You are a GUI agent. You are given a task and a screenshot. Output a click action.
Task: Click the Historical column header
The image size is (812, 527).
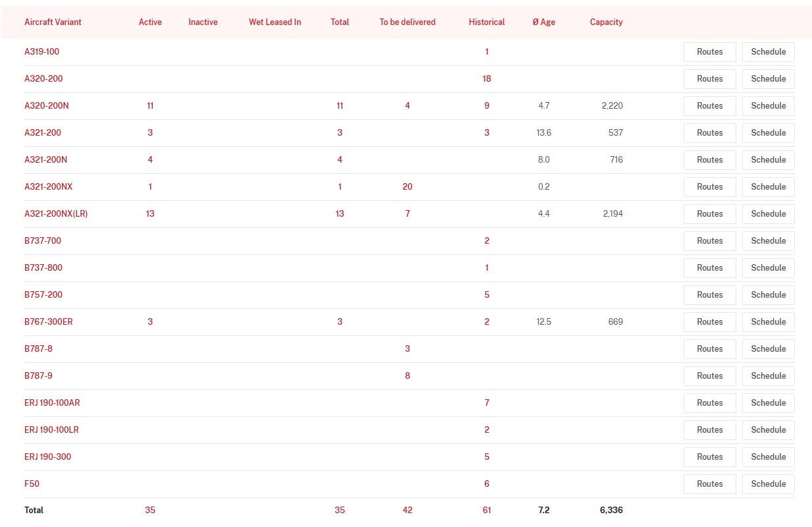[487, 22]
